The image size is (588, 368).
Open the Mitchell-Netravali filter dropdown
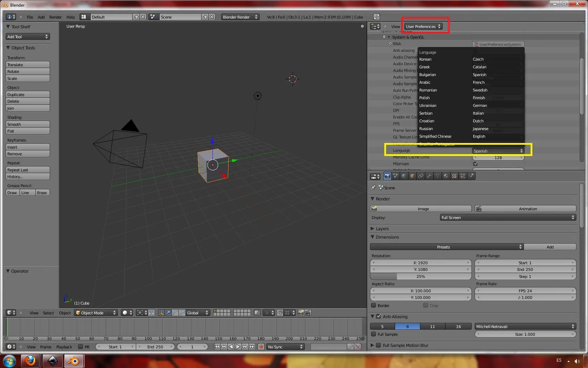(x=525, y=326)
